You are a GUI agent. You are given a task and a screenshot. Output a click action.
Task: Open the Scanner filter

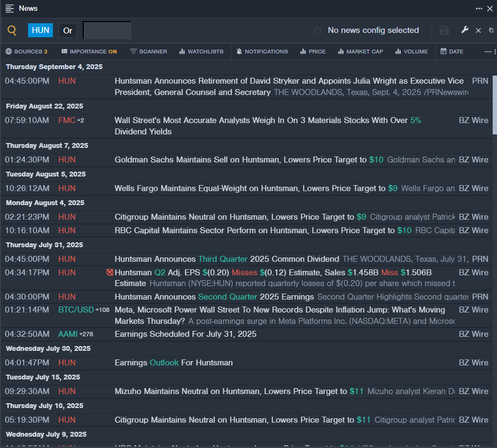(149, 51)
